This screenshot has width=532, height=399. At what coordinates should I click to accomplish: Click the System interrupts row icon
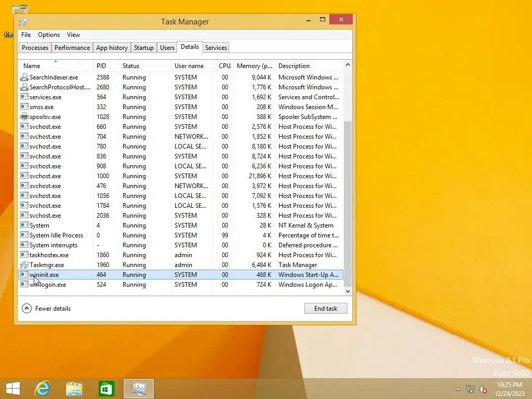tap(24, 245)
